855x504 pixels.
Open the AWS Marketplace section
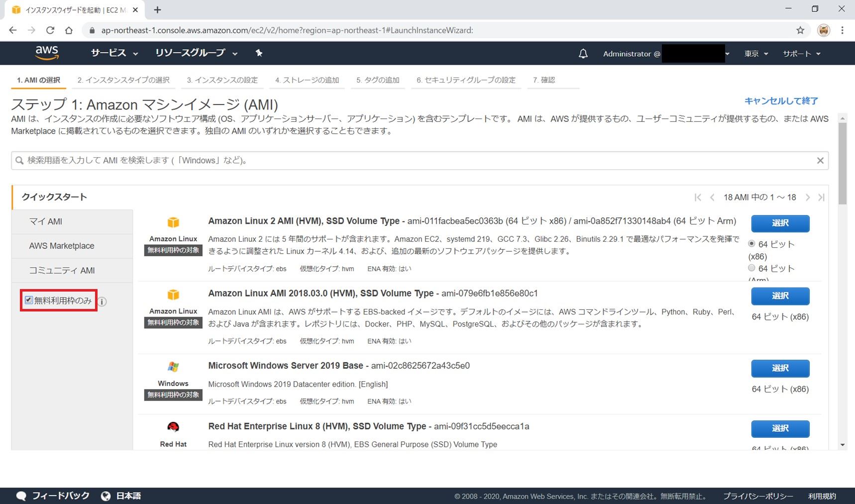72,246
